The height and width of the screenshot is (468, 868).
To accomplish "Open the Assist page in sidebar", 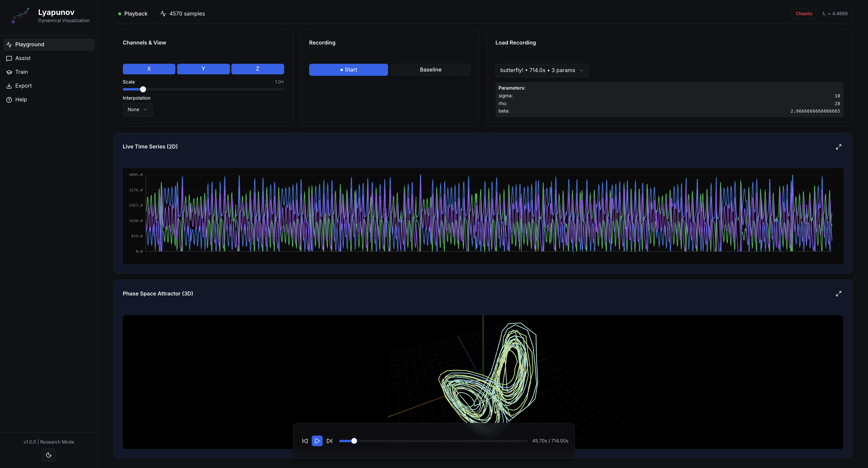I will coord(23,58).
